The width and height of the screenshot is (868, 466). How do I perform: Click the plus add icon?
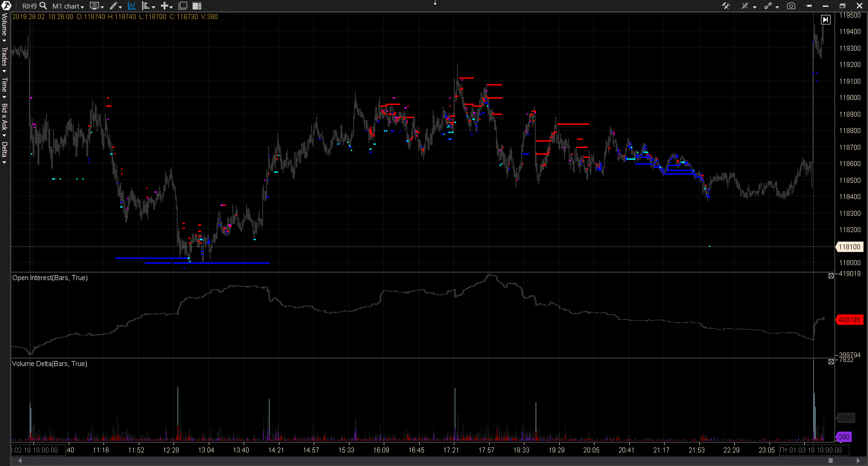[165, 6]
